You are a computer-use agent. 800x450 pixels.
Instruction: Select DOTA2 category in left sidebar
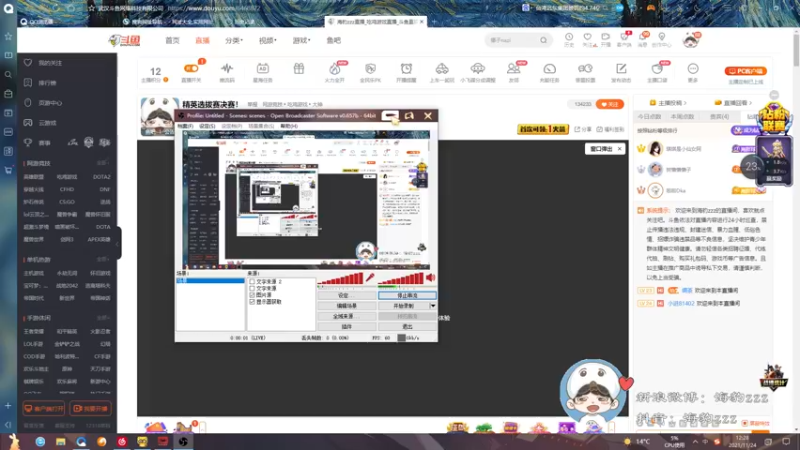101,177
